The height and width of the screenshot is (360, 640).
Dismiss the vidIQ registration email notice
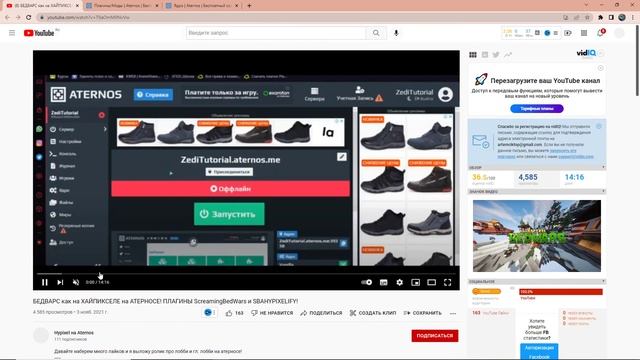(599, 127)
